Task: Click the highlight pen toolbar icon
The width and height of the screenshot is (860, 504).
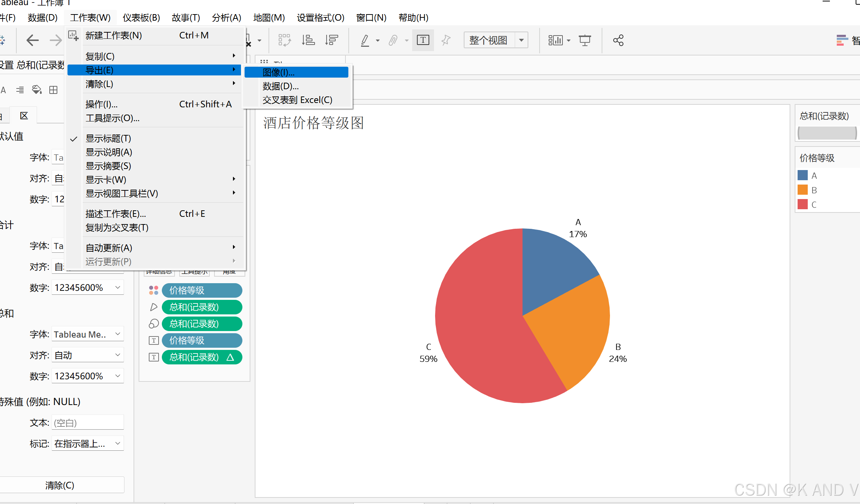Action: 365,40
